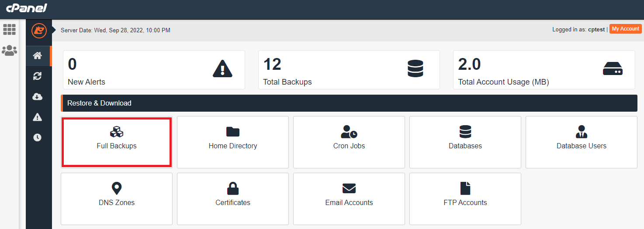The width and height of the screenshot is (644, 229).
Task: Open the FTP Accounts tile
Action: click(465, 198)
